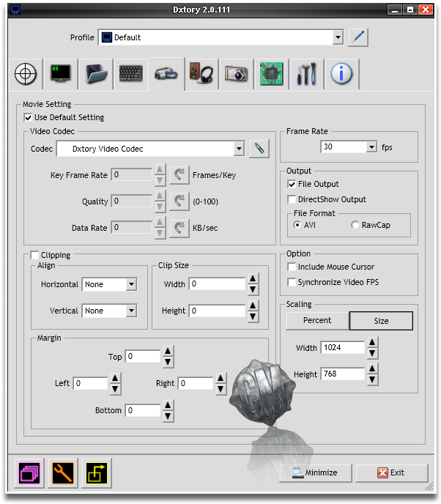
Task: Open the Codec dropdown list
Action: [x=239, y=149]
